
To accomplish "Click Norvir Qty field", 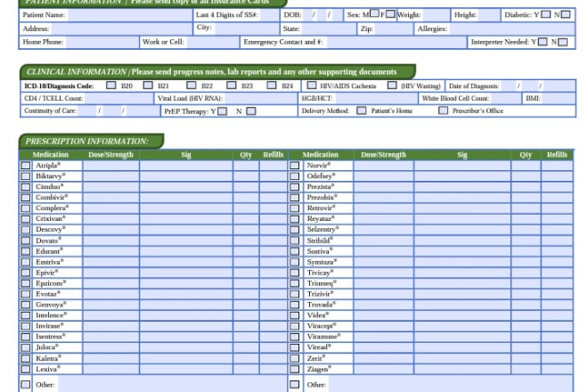I will pos(526,166).
